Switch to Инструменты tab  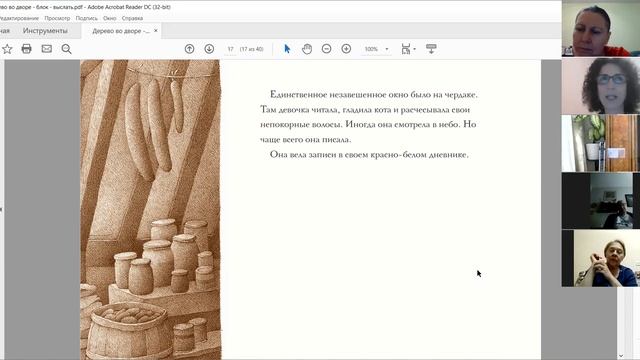45,31
